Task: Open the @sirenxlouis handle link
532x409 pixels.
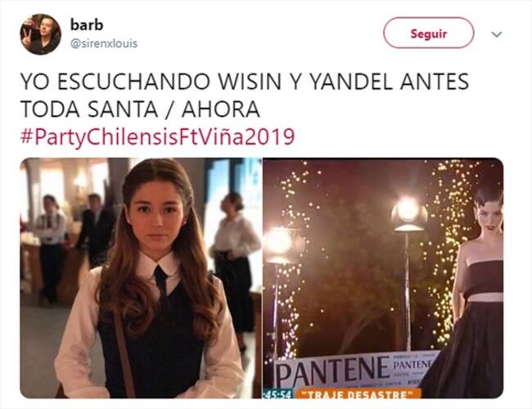Action: point(104,43)
